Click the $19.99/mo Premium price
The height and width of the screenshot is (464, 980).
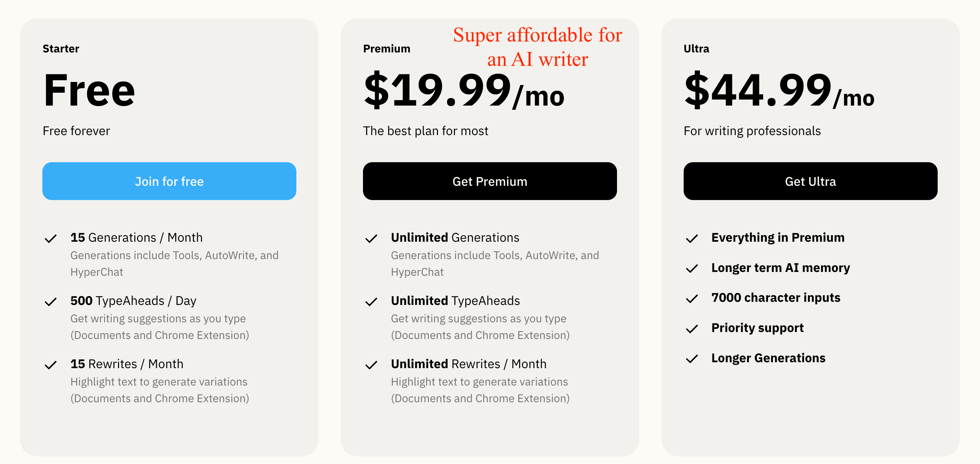pyautogui.click(x=464, y=91)
